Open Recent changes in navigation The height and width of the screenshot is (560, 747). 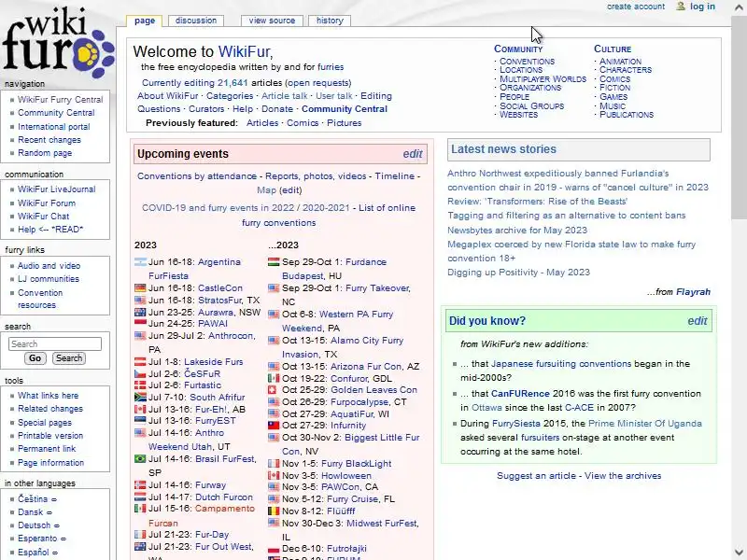coord(49,140)
